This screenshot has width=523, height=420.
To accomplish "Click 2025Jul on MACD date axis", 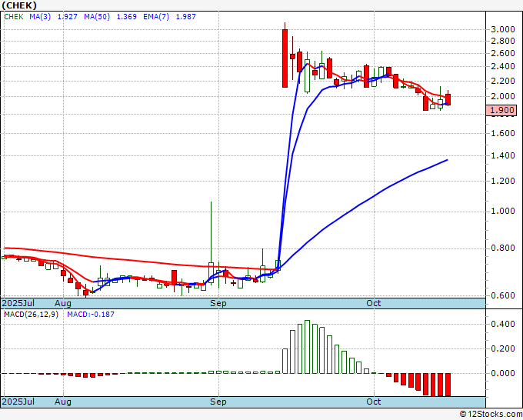I will coord(18,402).
